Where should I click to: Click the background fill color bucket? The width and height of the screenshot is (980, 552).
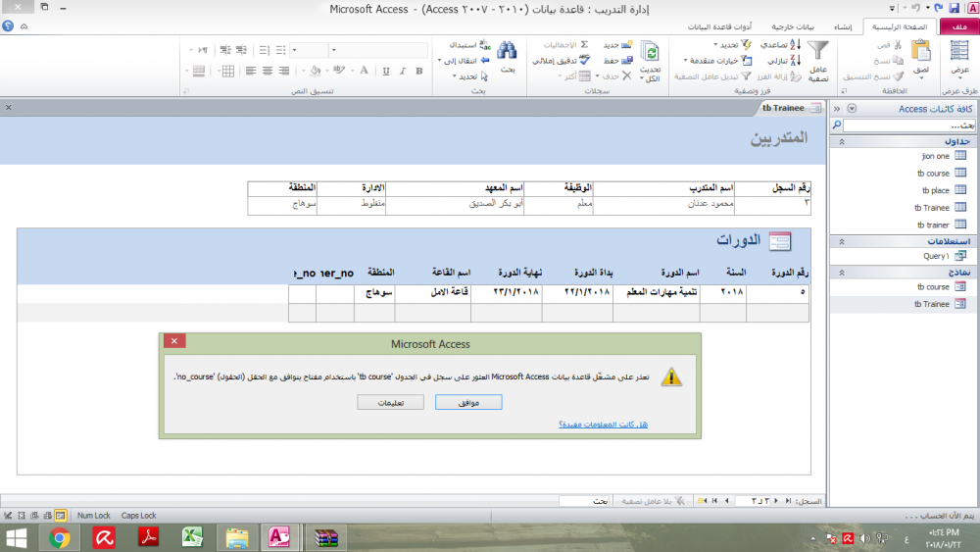316,72
